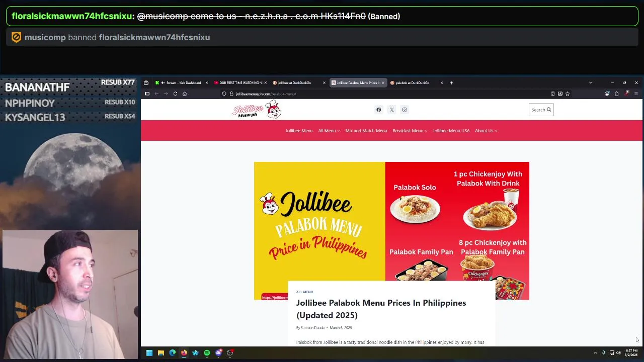
Task: Toggle the Firefox sidebar button
Action: coord(147,94)
